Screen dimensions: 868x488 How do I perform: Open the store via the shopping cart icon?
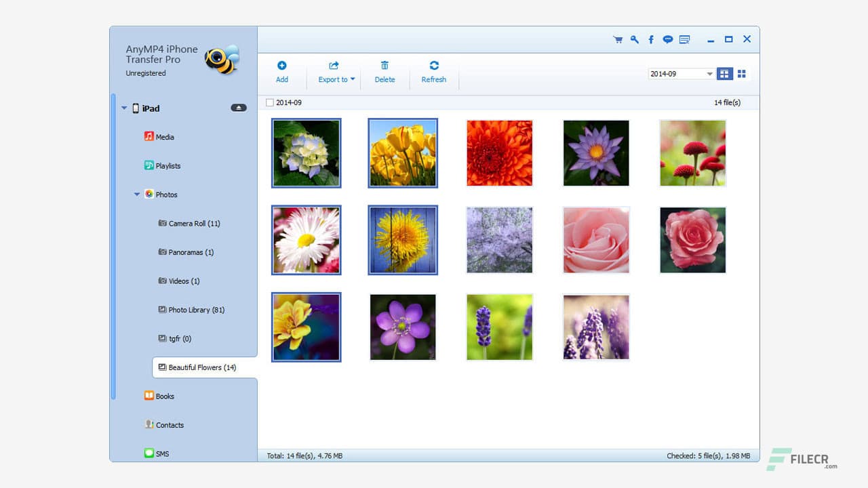(x=618, y=39)
